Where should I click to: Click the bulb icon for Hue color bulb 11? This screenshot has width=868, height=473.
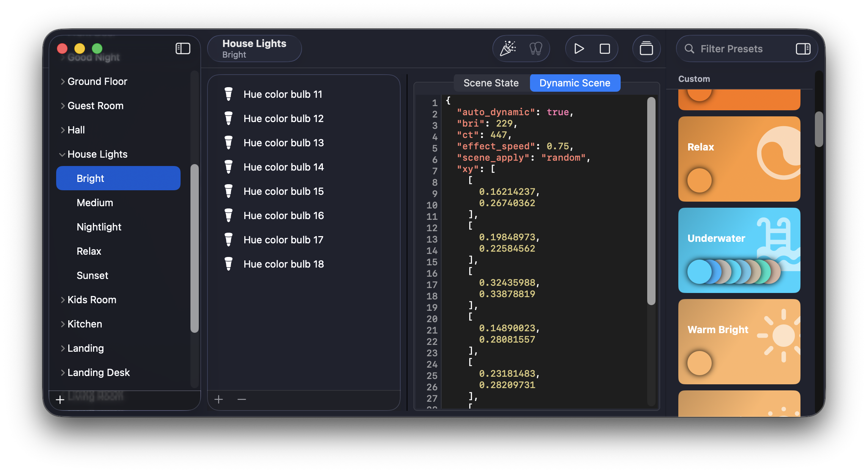[x=228, y=94]
